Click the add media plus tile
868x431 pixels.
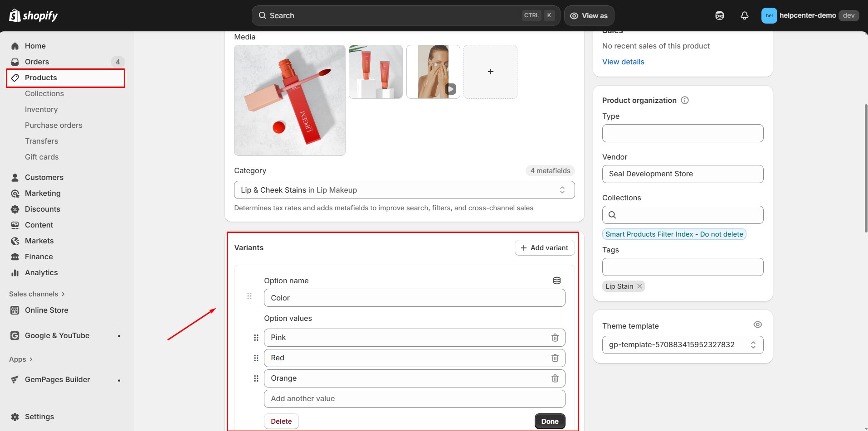point(490,72)
